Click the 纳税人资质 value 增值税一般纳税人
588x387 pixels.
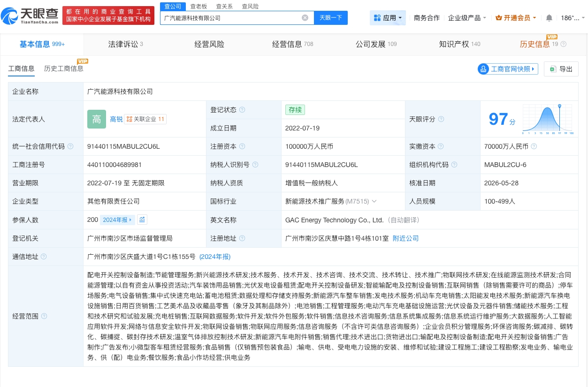point(312,183)
